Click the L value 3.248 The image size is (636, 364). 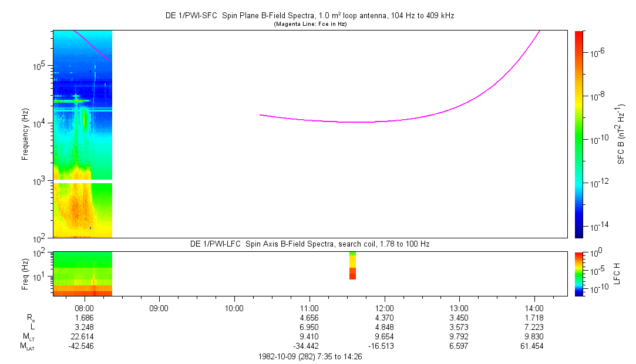85,327
